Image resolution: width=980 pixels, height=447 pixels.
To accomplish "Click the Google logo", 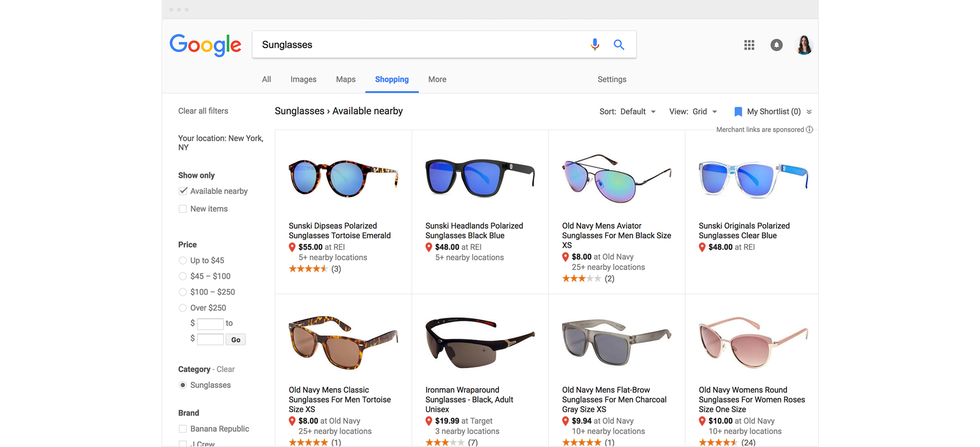I will (205, 45).
